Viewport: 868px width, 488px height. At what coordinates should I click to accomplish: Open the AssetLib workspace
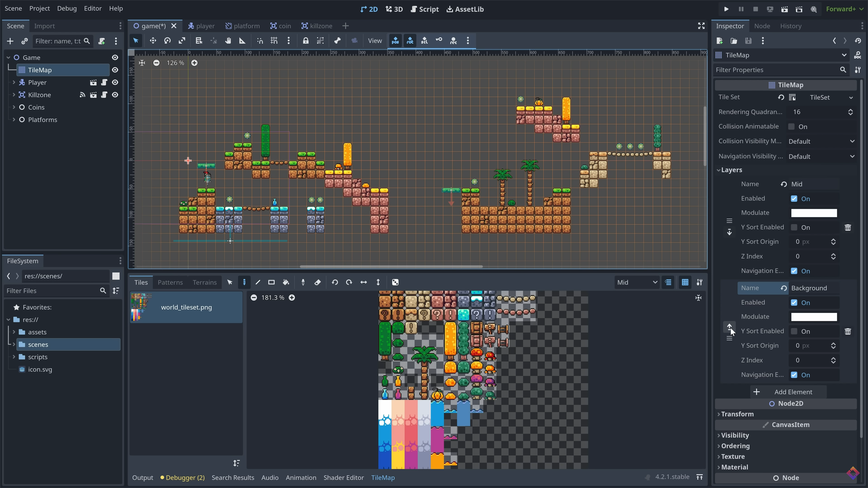pos(465,9)
